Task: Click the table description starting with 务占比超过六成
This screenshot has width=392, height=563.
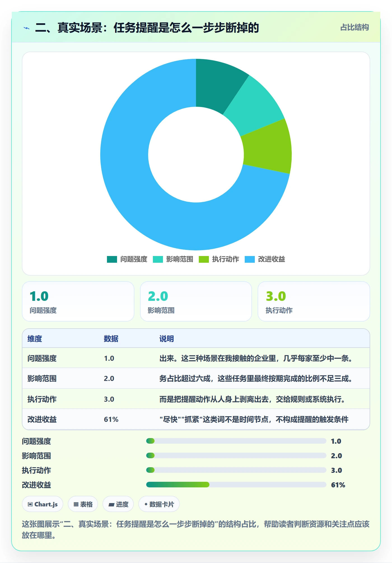Action: click(x=256, y=379)
